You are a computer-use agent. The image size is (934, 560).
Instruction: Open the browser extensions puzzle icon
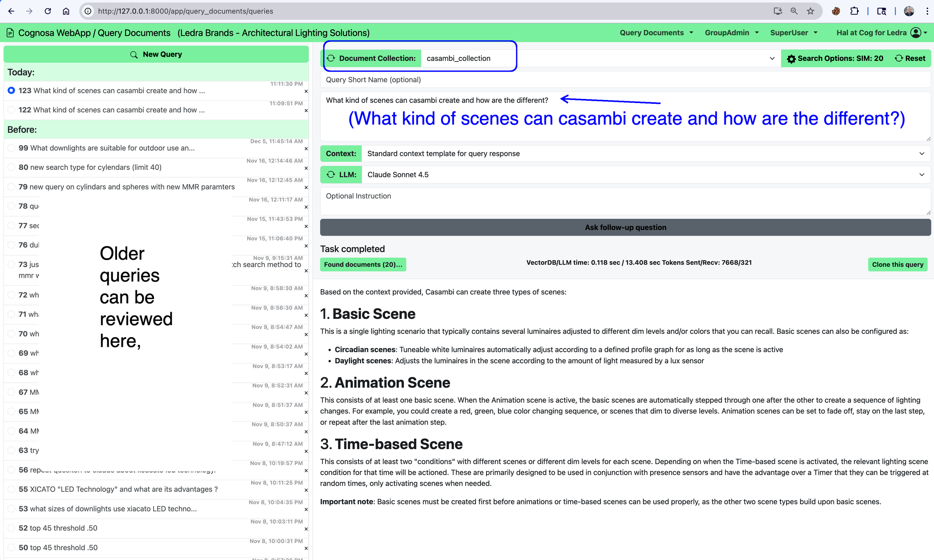[x=854, y=11]
